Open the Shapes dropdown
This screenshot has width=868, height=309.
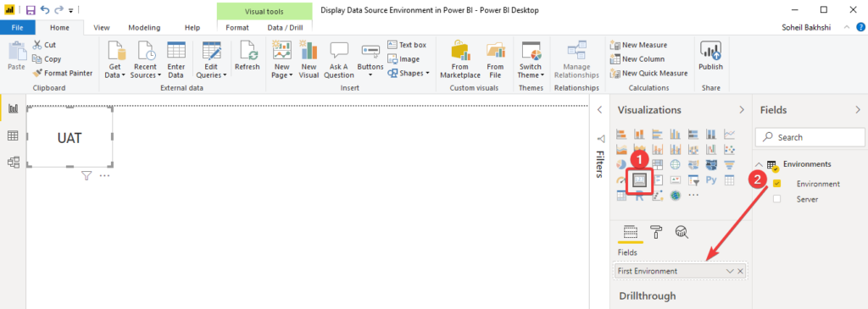click(x=409, y=73)
